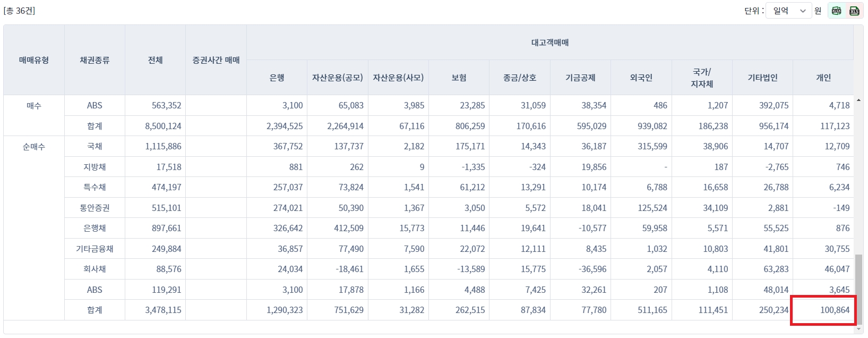
Task: Click the 2,394,525 은행 value in 매수 합계
Action: (285, 126)
